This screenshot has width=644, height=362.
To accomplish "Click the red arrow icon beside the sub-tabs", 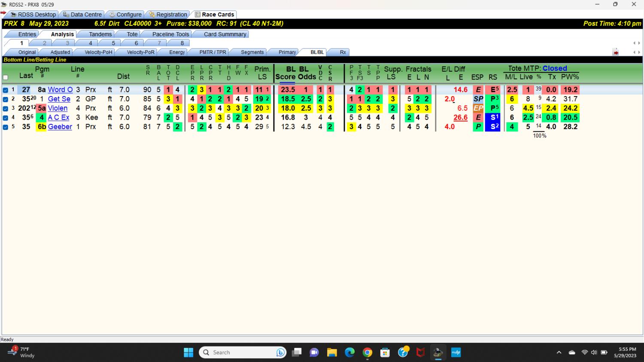I will [616, 52].
